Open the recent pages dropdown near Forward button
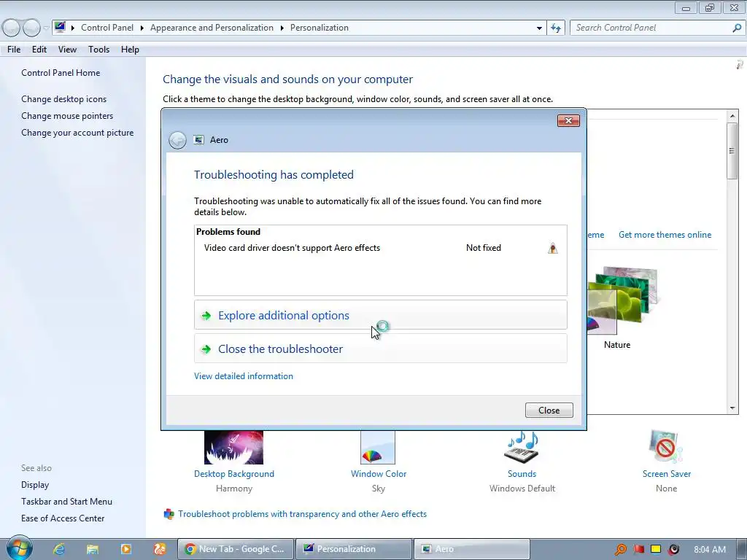 click(46, 28)
